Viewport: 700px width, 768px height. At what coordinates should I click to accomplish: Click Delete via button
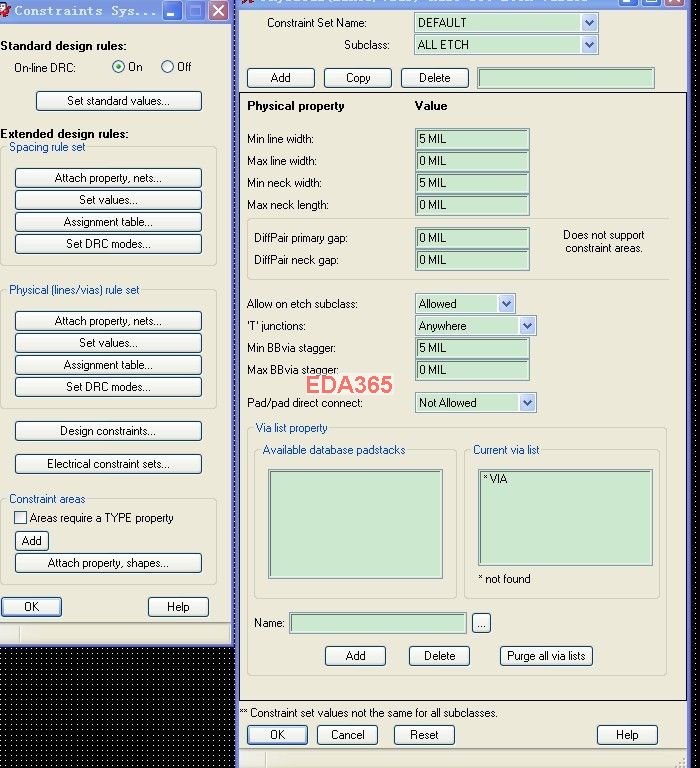(439, 656)
